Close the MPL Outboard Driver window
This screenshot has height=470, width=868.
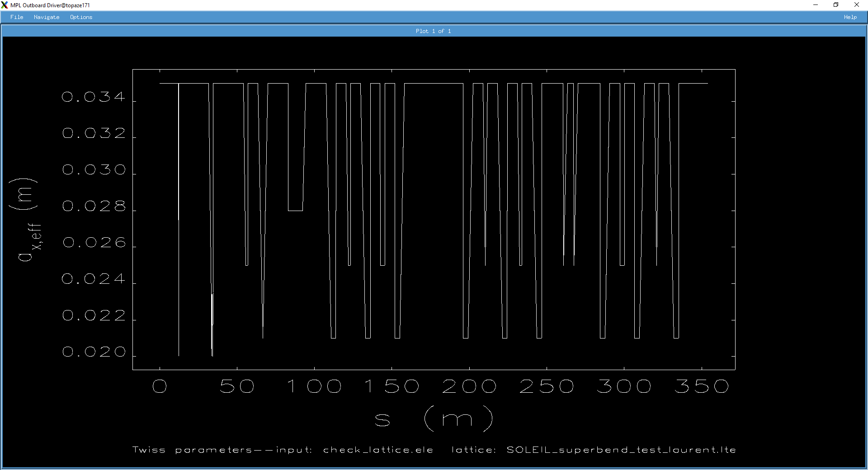(x=857, y=5)
